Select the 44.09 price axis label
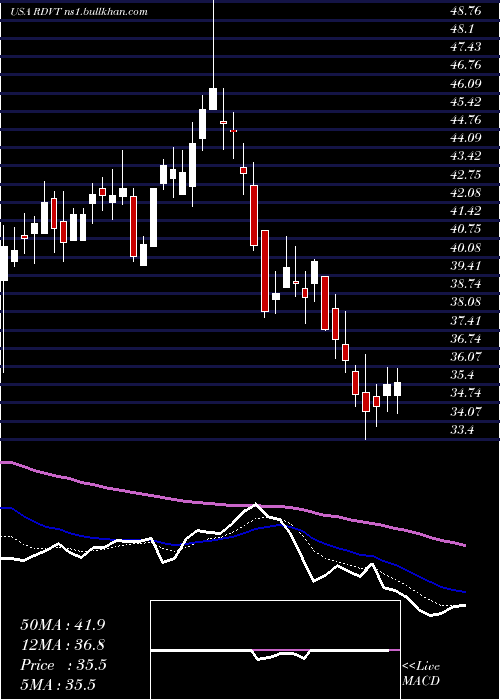This screenshot has height=700, width=500. 465,138
